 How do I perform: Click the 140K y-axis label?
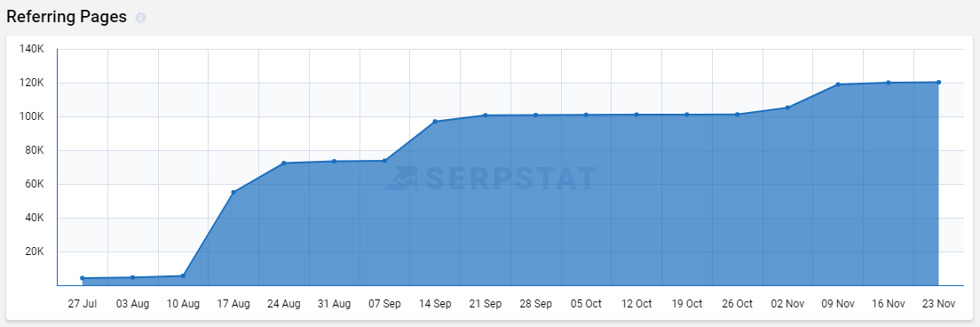[31, 49]
